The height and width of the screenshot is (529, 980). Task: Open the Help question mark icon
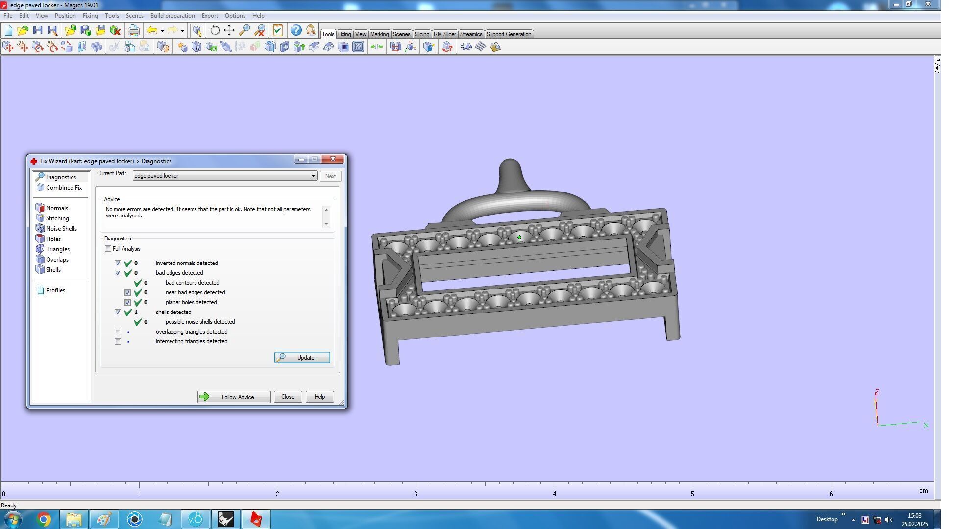pyautogui.click(x=295, y=30)
